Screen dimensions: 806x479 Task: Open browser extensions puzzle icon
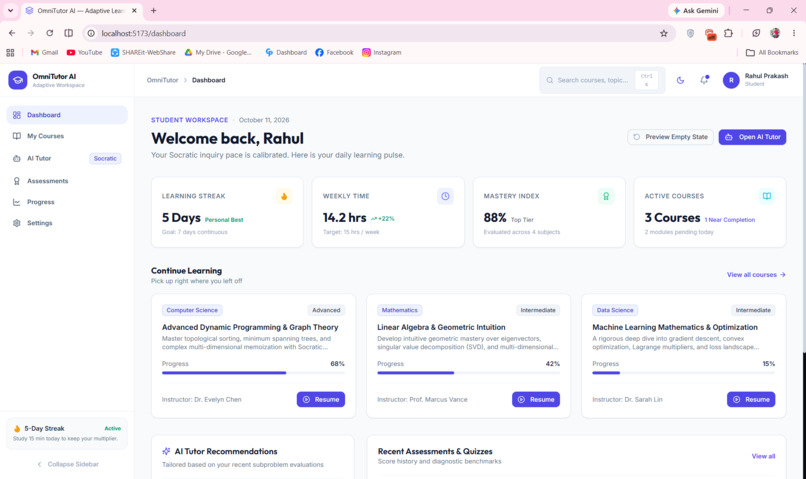click(x=728, y=33)
